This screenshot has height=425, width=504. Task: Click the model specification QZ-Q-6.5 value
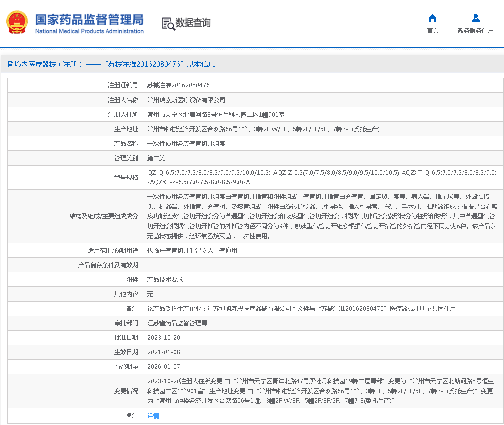(x=322, y=178)
